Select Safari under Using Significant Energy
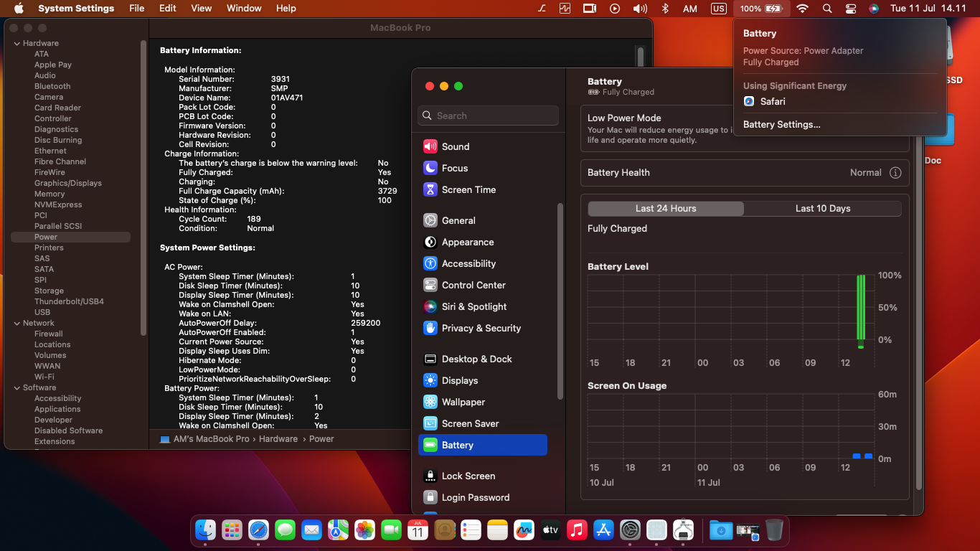The image size is (980, 551). (x=772, y=101)
